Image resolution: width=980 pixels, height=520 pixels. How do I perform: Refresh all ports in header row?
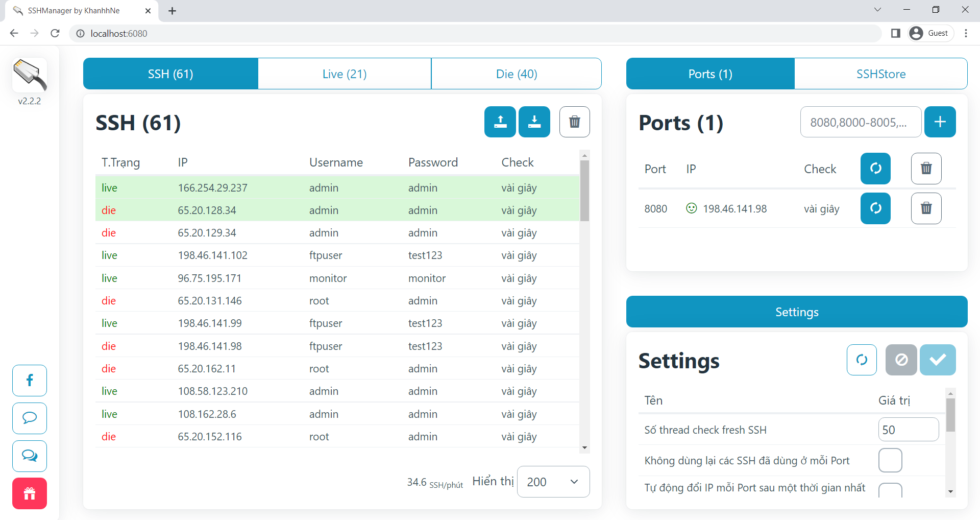(x=875, y=169)
